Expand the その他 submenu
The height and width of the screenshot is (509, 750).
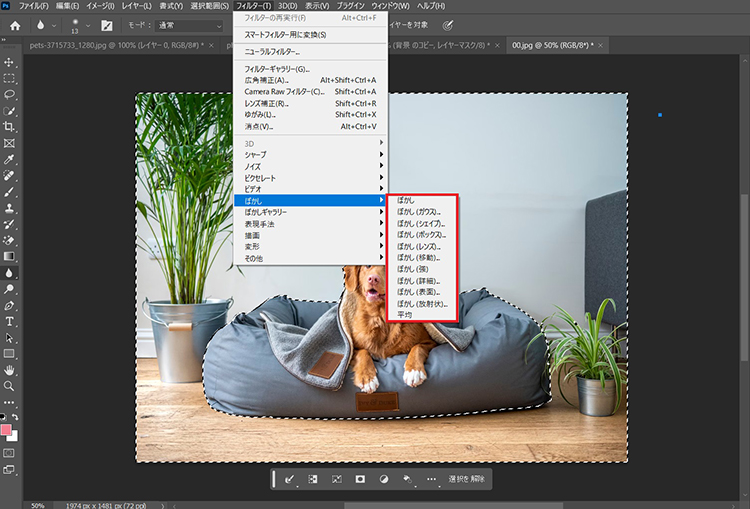tap(310, 258)
